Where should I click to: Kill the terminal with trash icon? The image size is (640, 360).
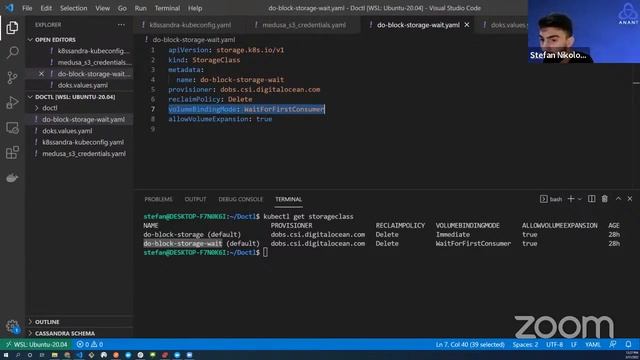click(x=604, y=199)
